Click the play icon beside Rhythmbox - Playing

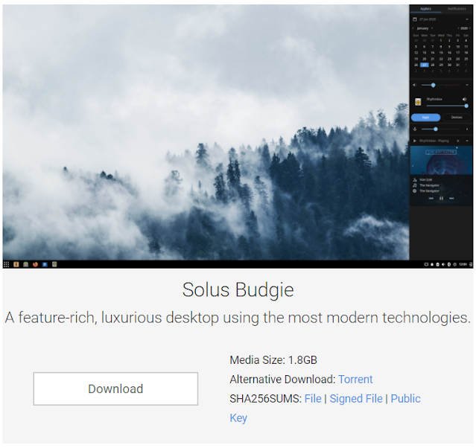click(x=415, y=141)
